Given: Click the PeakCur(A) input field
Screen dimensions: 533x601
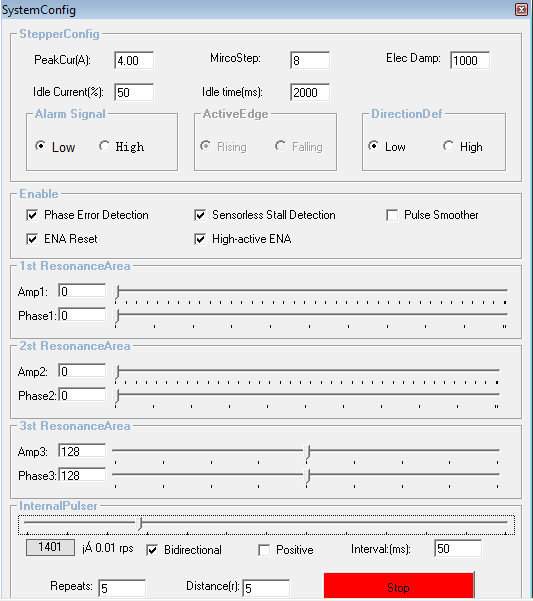Looking at the screenshot, I should 134,60.
